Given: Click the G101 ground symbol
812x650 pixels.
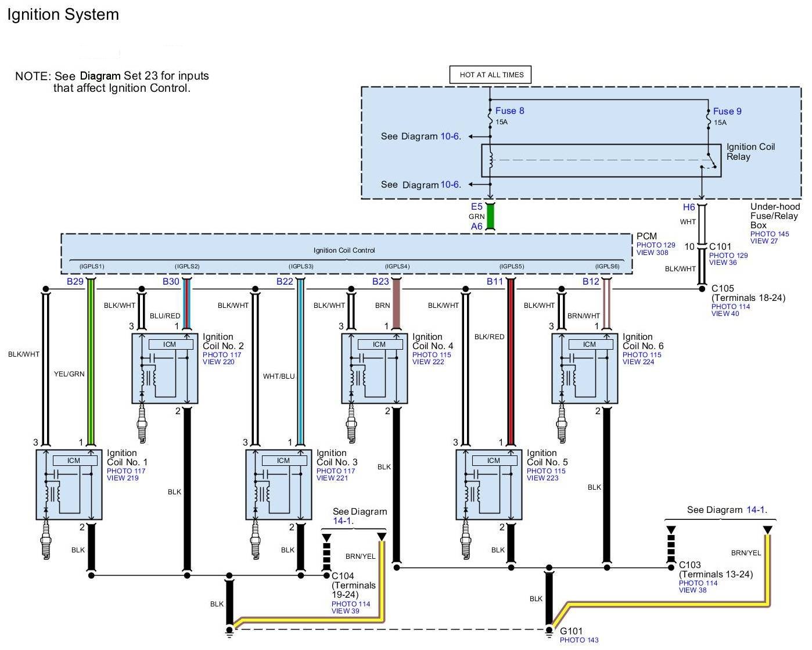Looking at the screenshot, I should 549,631.
